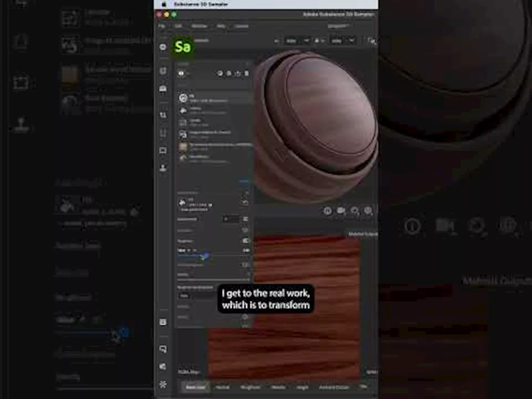This screenshot has height=399, width=532.
Task: Switch to the Roughness channel tab
Action: click(x=250, y=387)
